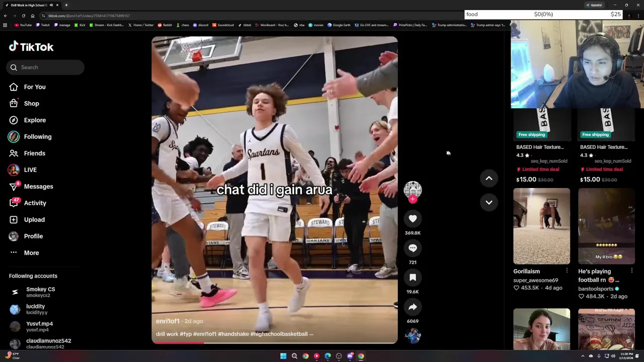Open Microsoft Edge from taskbar
This screenshot has height=362, width=644.
[328, 356]
